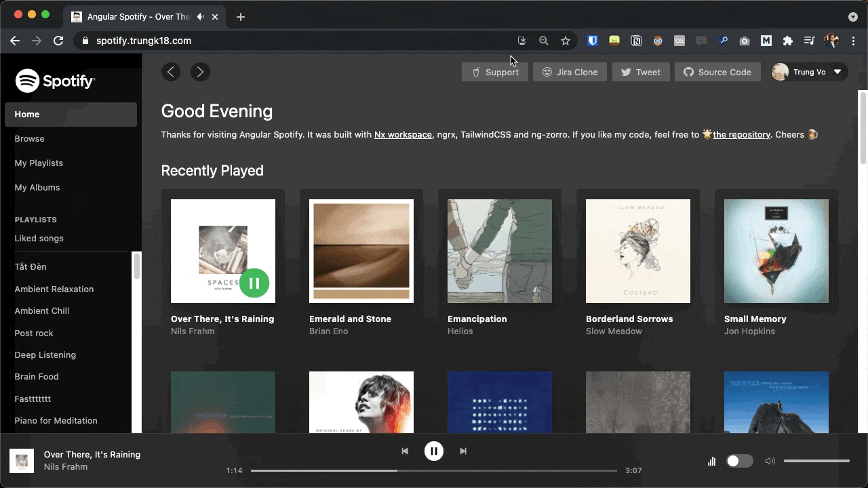Open Fastttttttt playlist
The width and height of the screenshot is (868, 488).
[33, 399]
